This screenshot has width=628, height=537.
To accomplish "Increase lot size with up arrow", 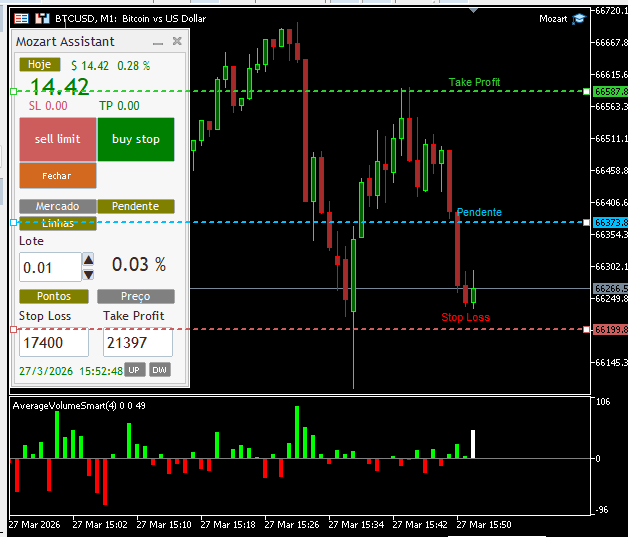I will coord(88,260).
